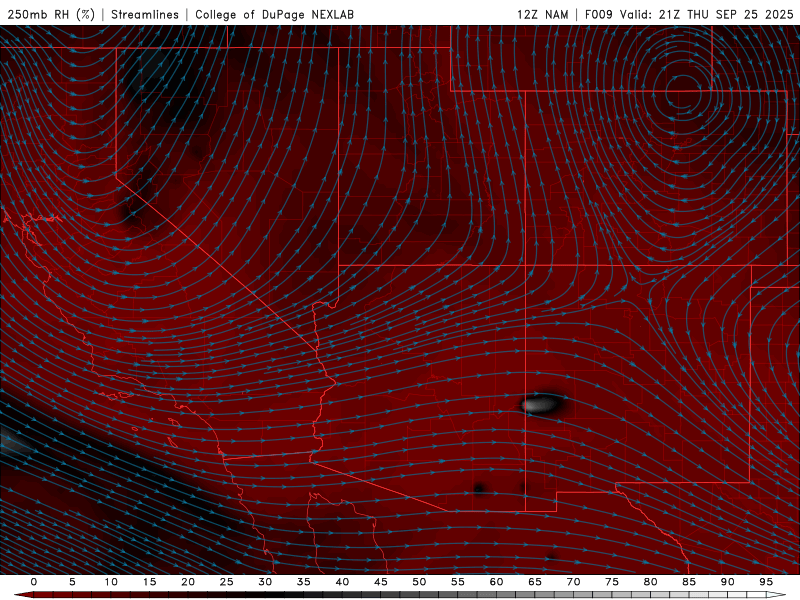
Task: Click the color bar label "60"
Action: click(x=496, y=582)
